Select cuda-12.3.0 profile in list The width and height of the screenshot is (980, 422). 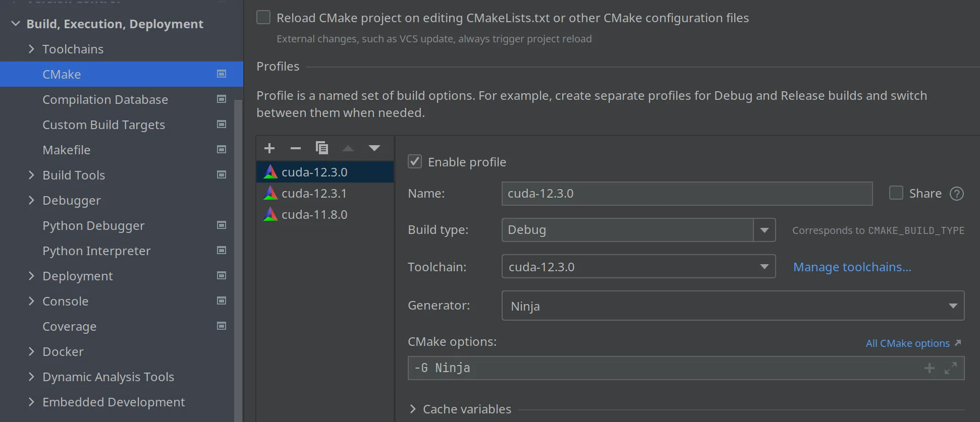point(325,172)
